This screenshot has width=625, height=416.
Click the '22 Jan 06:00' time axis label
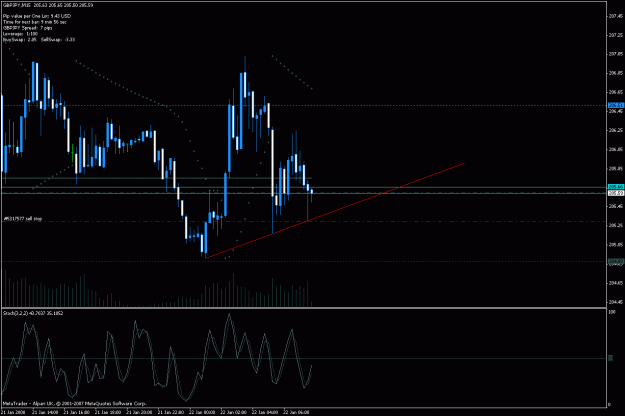pos(296,412)
